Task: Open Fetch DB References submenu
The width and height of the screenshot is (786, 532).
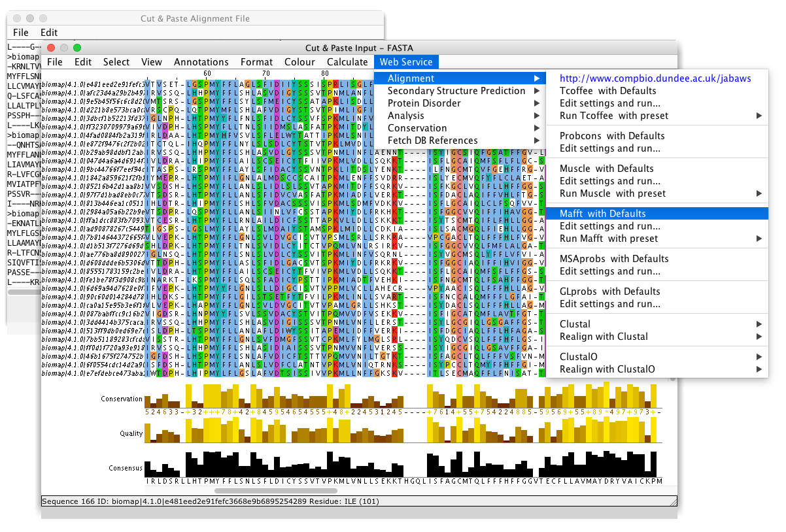Action: [x=433, y=141]
